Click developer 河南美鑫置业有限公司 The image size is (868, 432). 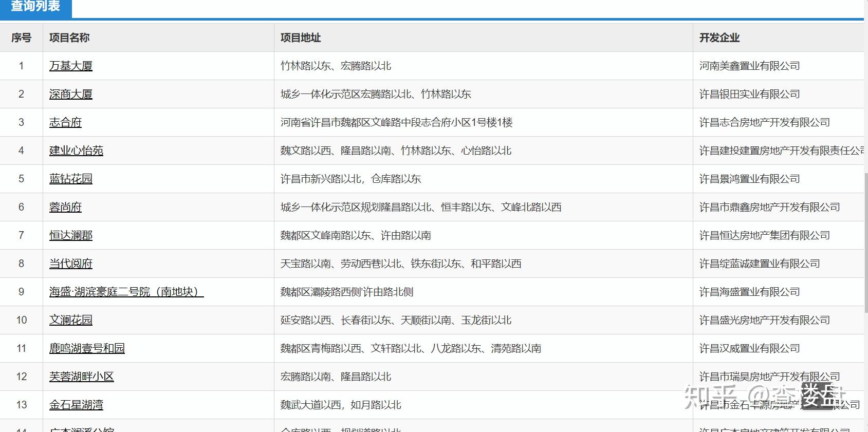pos(750,66)
